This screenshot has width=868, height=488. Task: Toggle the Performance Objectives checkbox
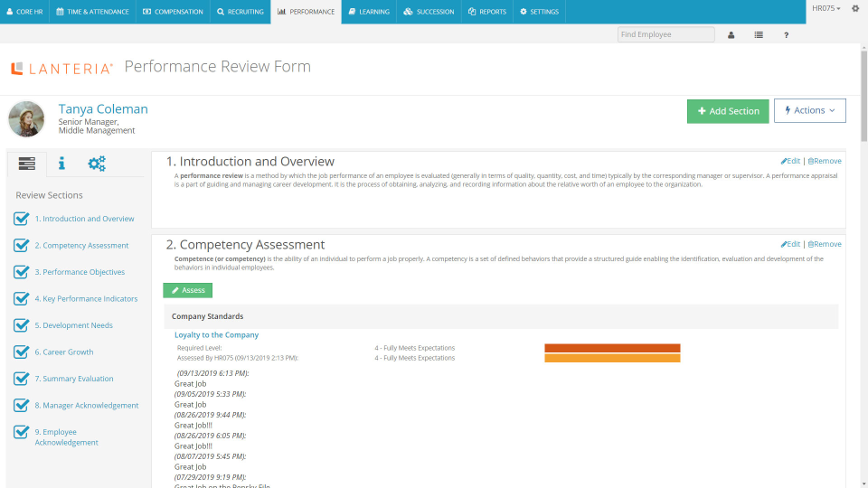pos(21,272)
